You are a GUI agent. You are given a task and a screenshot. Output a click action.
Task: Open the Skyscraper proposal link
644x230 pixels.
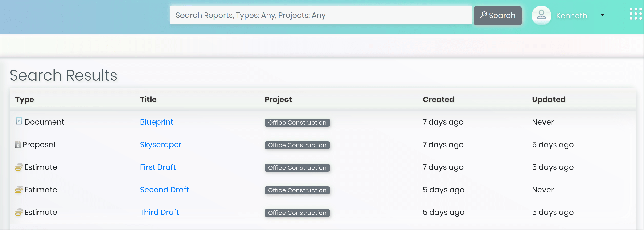click(160, 145)
